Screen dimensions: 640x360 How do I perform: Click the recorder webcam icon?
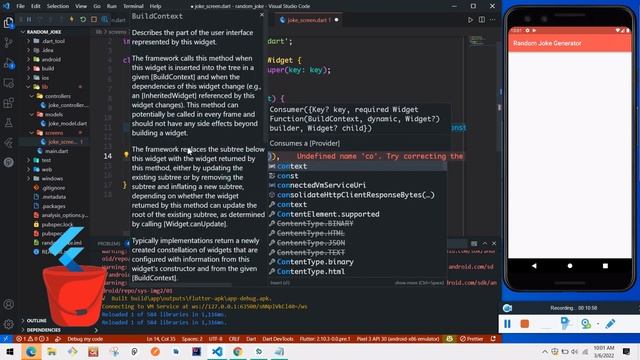point(586,324)
